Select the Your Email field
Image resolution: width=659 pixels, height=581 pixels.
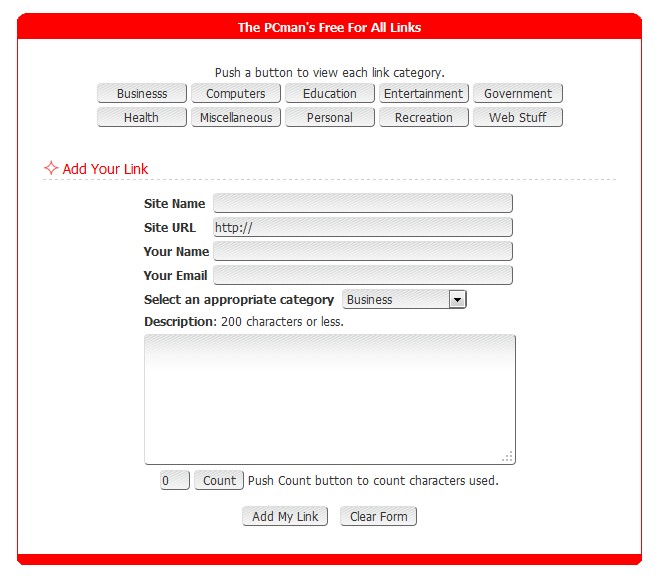(x=363, y=275)
